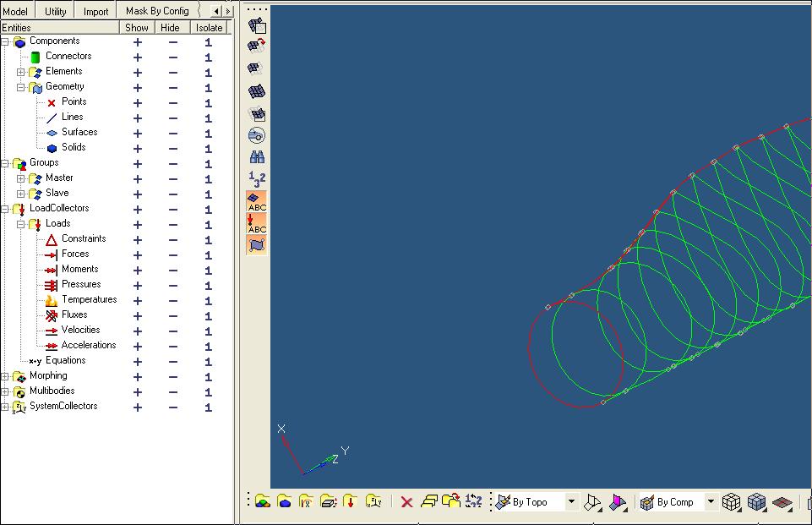This screenshot has height=525, width=812.
Task: Click Hide minus for Constraints
Action: tap(173, 240)
